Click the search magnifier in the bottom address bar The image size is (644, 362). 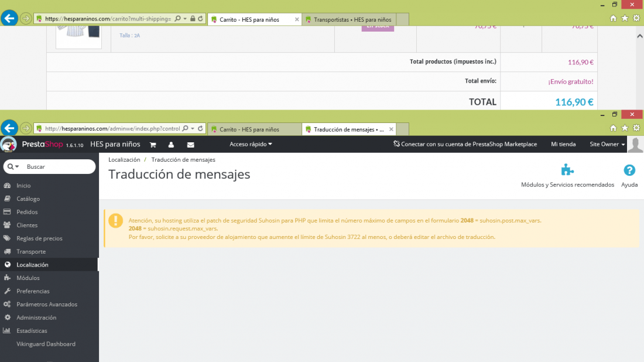click(185, 128)
